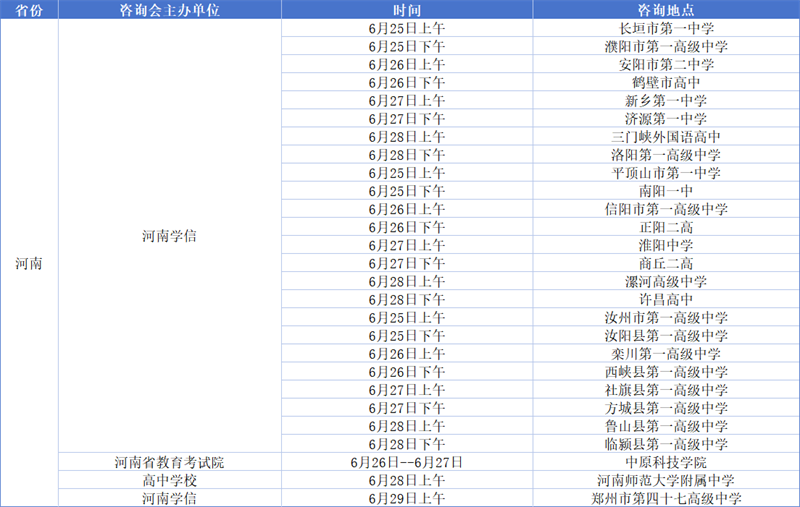This screenshot has height=507, width=800.
Task: Click the 淮阳中学 location cell
Action: point(666,245)
